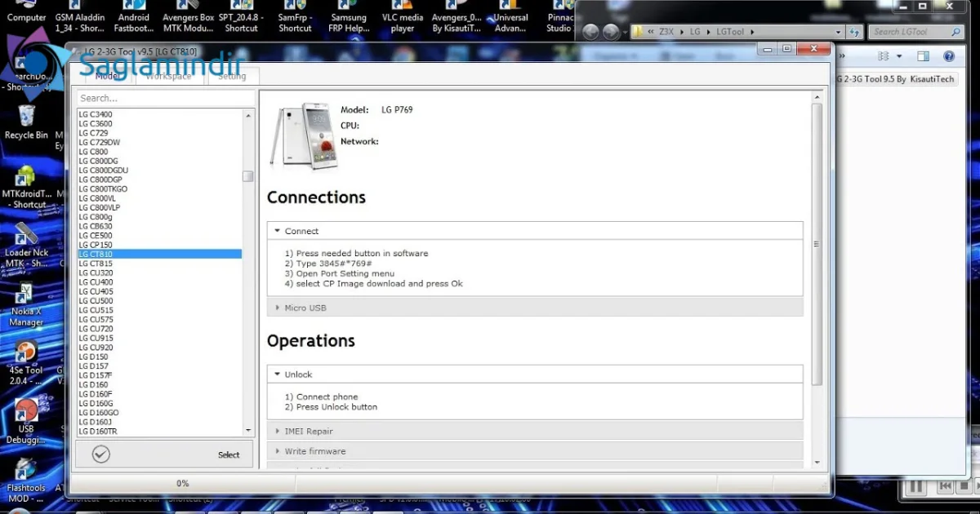Click Explorer refresh address button
Image resolution: width=980 pixels, height=514 pixels.
pos(854,32)
